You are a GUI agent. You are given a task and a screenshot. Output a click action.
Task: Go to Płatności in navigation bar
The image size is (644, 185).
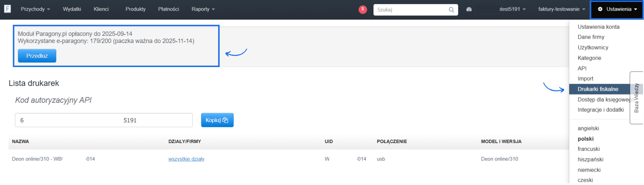168,9
